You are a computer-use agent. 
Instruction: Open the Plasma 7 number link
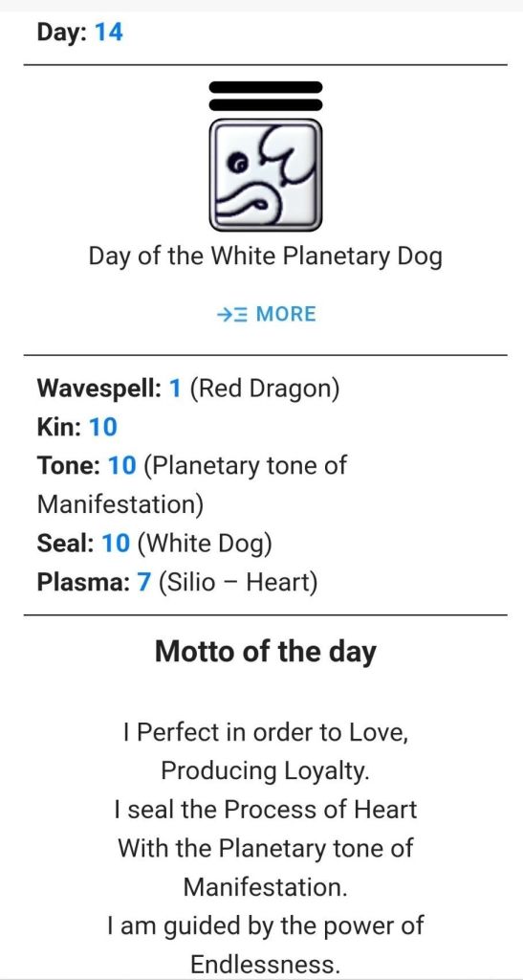144,582
